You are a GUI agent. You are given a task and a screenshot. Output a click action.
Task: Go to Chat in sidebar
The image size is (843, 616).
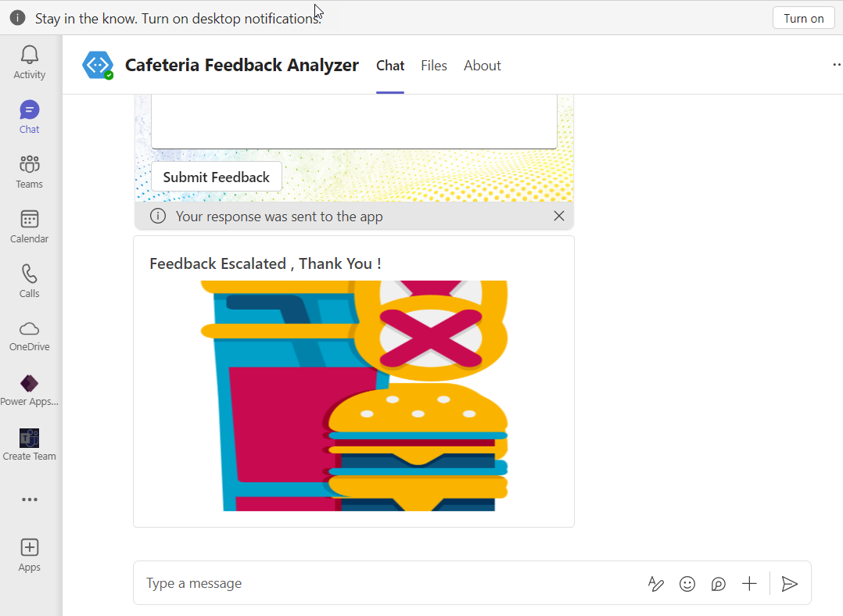30,116
